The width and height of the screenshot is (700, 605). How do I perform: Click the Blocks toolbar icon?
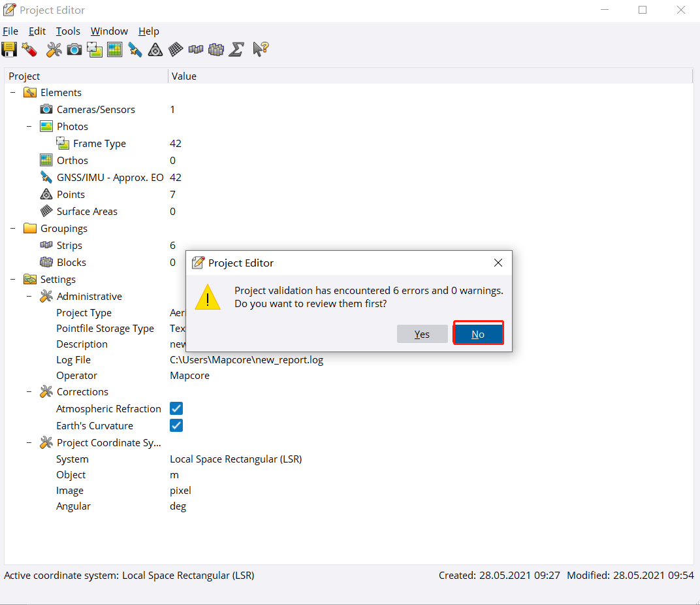coord(216,49)
